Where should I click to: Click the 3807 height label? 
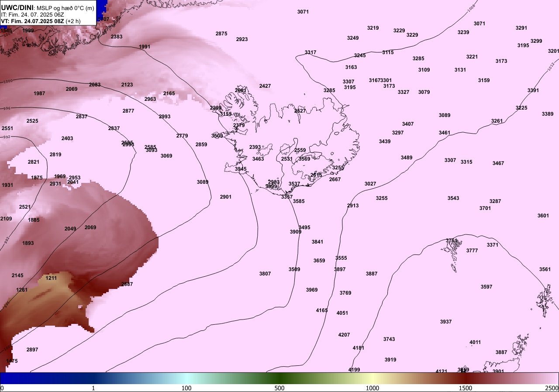pos(265,274)
